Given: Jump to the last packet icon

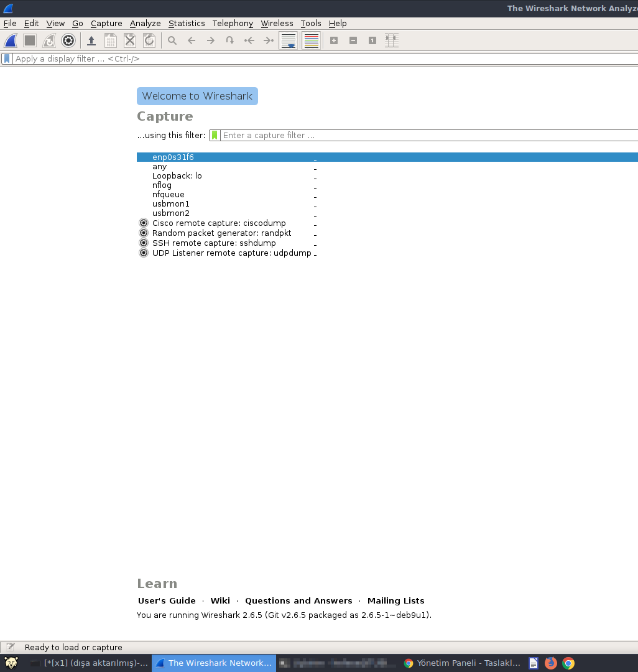Looking at the screenshot, I should coord(269,40).
